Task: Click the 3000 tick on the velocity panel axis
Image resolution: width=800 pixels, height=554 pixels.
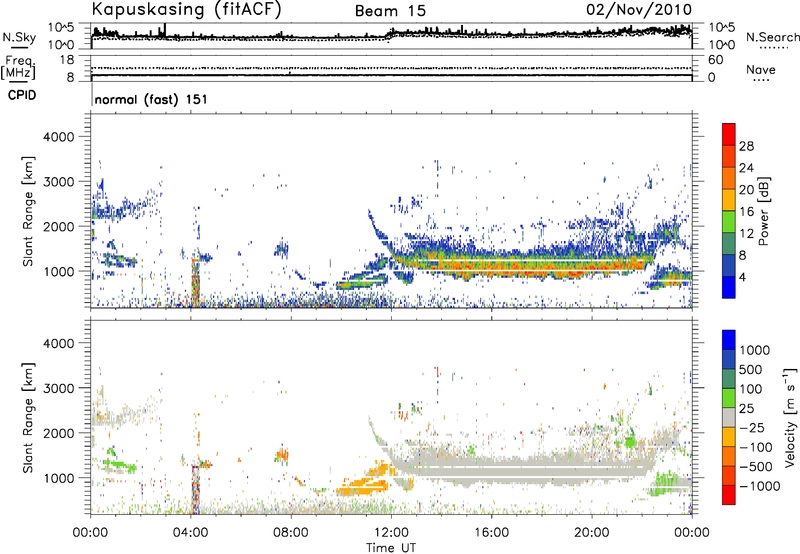Action: pyautogui.click(x=58, y=388)
